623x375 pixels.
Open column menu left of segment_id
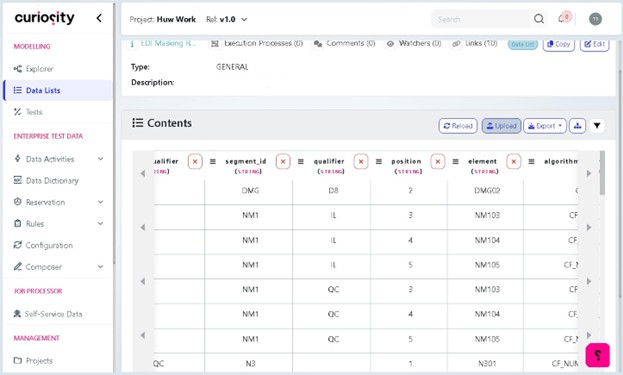(213, 161)
